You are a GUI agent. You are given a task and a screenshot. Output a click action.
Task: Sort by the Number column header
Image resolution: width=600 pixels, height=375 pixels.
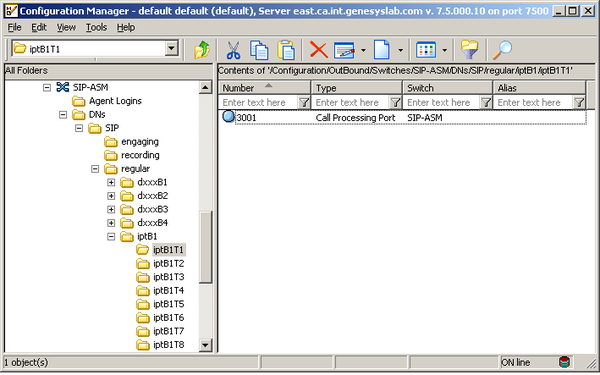tap(264, 88)
